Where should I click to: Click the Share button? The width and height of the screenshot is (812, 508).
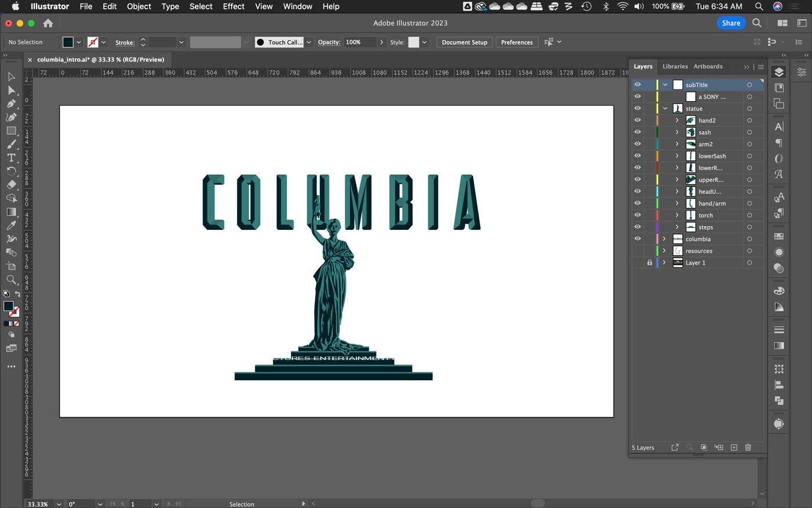(x=731, y=23)
